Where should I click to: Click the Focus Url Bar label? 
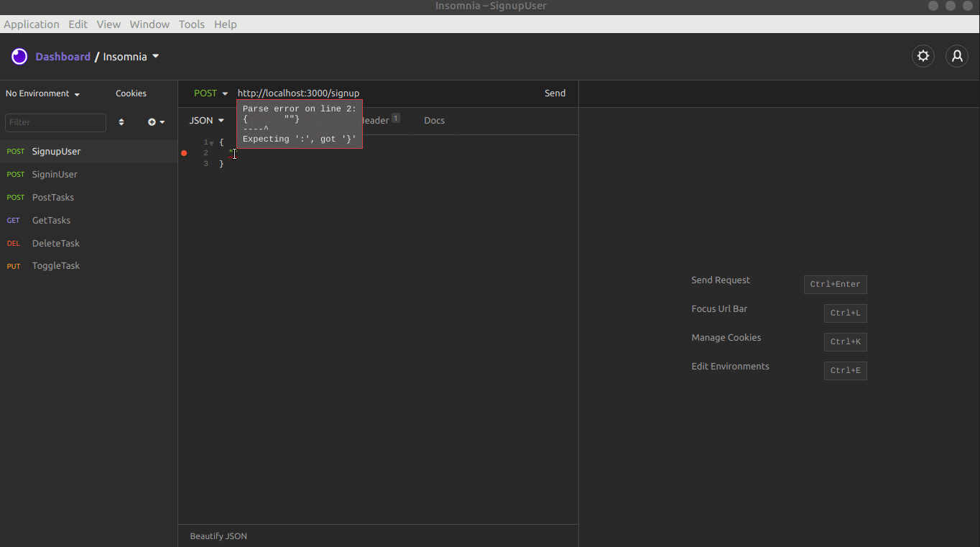point(719,309)
